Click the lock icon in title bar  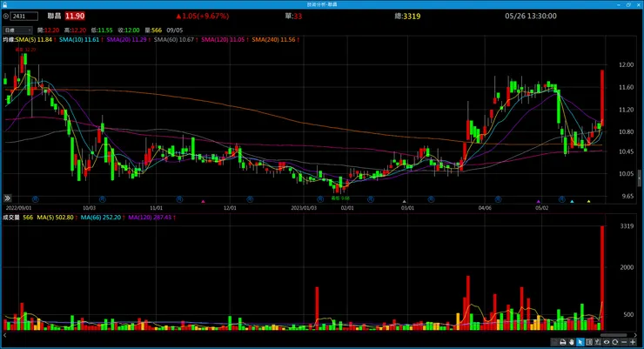[4, 4]
